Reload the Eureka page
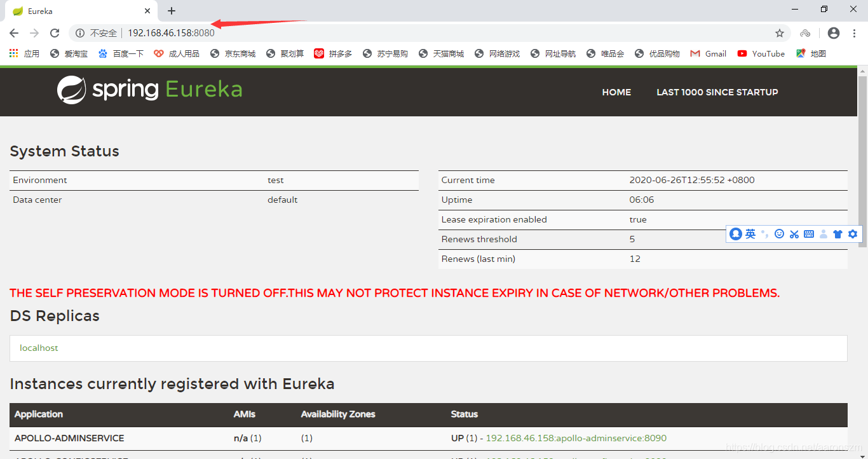Screen dimensions: 868x459 pos(55,33)
